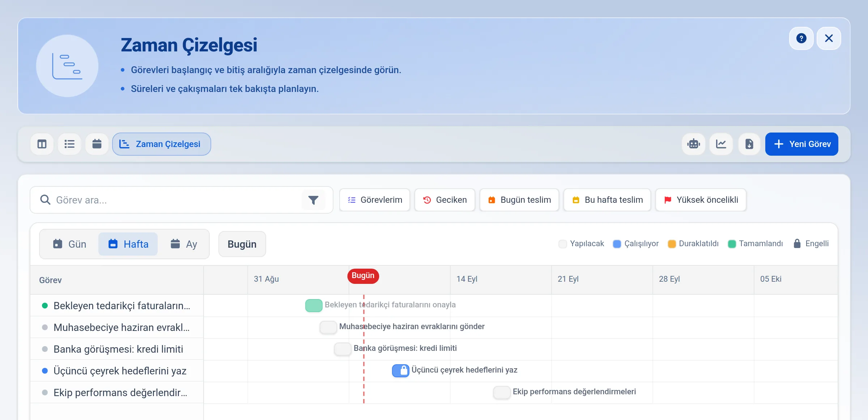
Task: Switch to the list view
Action: [69, 144]
